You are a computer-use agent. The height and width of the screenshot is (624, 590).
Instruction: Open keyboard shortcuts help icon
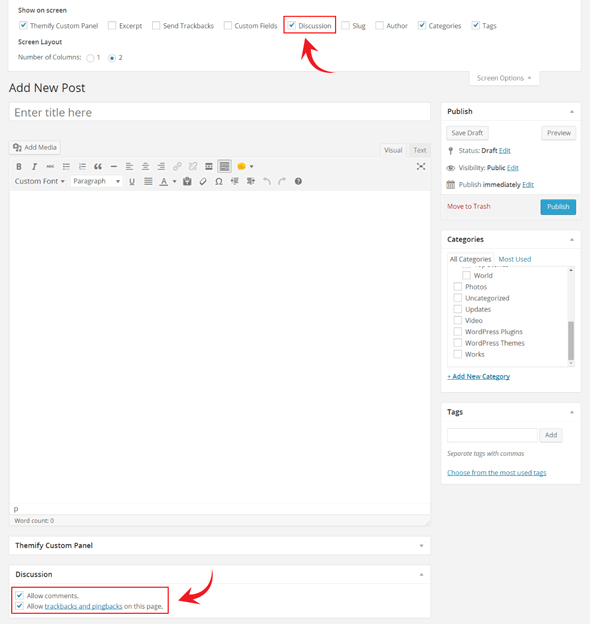pyautogui.click(x=298, y=181)
